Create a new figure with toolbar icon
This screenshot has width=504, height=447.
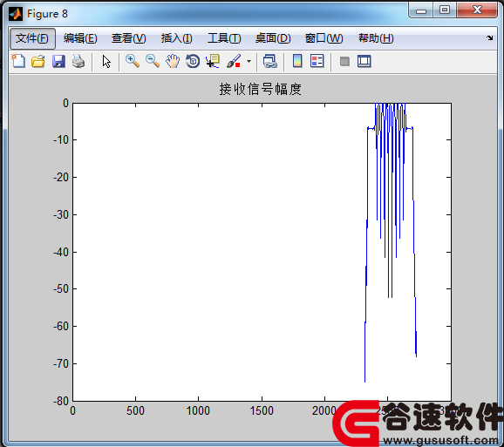pos(18,61)
